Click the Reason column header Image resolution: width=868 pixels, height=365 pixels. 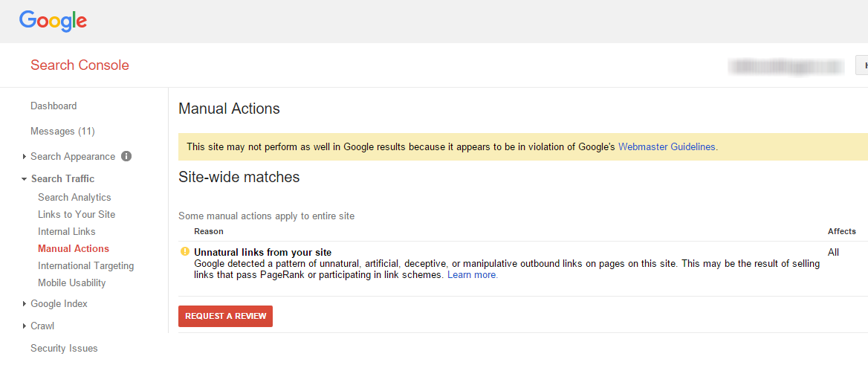[209, 231]
